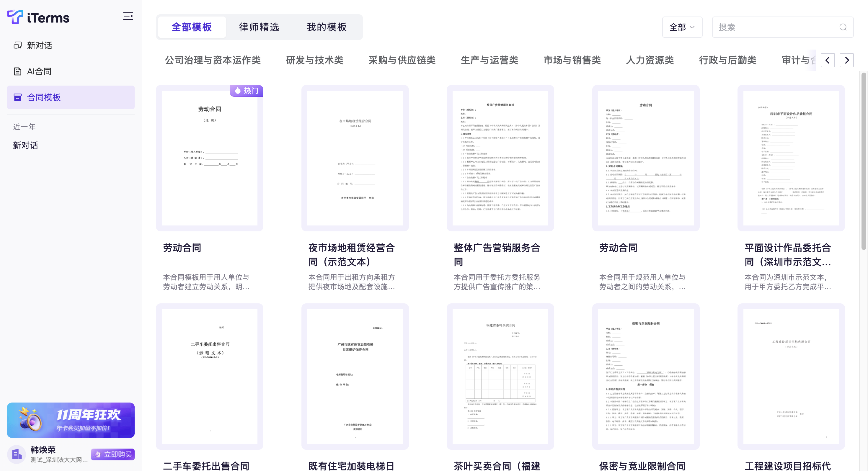868x471 pixels.
Task: Switch to the 我的模板 tab
Action: [x=326, y=27]
